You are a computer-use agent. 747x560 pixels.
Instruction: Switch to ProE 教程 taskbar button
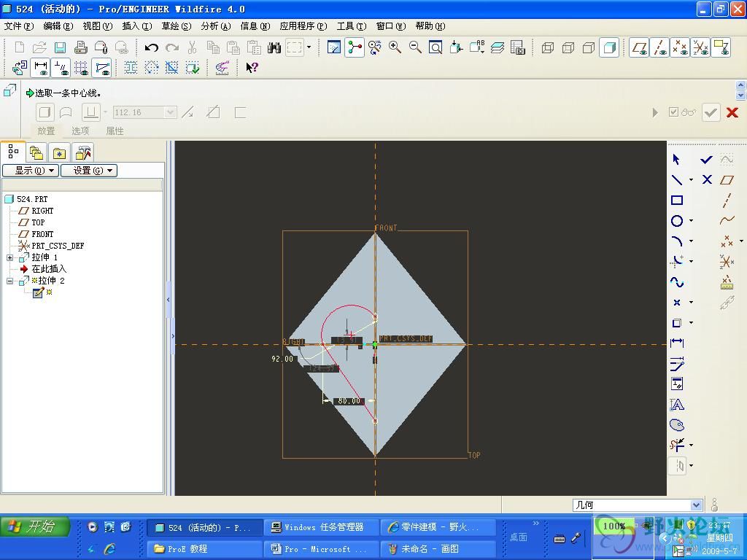click(x=205, y=549)
